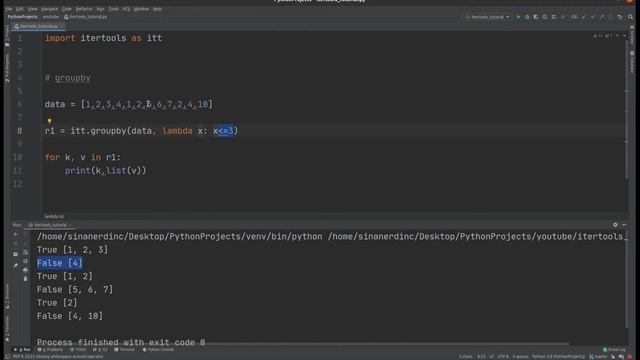This screenshot has width=640, height=360.
Task: Clear console output with the trash icon
Action: coord(25,279)
